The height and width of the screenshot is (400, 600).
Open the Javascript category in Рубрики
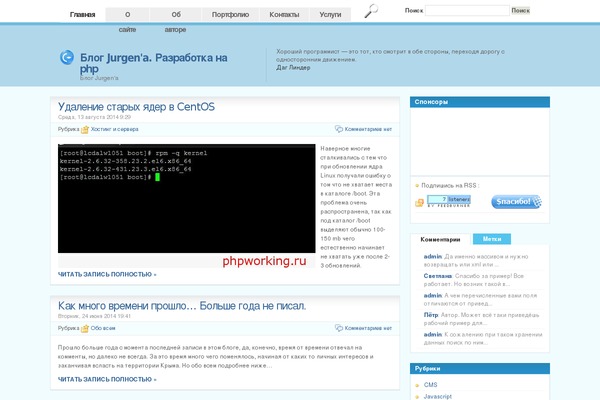(438, 397)
